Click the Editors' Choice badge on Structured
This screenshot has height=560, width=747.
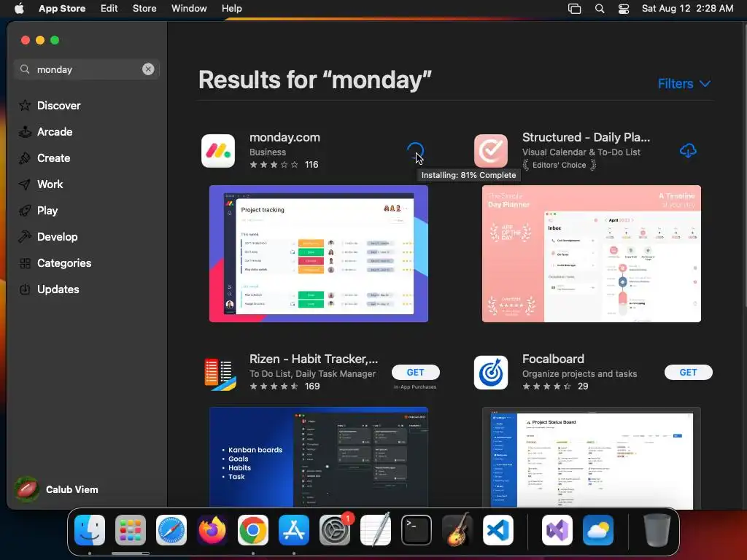[x=560, y=165]
